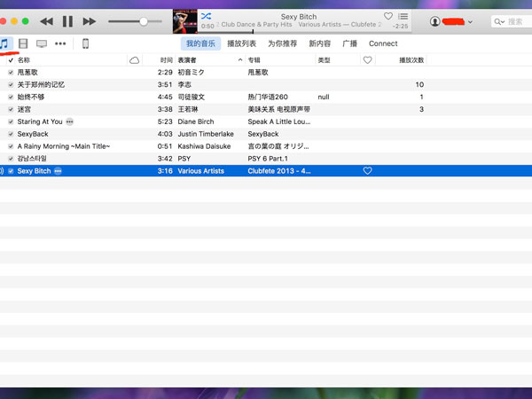Love the Sexy Bitch track with the heart icon
The width and height of the screenshot is (532, 399).
(x=367, y=170)
